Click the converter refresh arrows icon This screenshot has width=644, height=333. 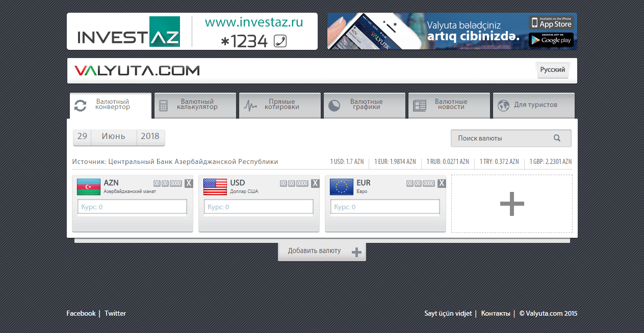pos(80,105)
